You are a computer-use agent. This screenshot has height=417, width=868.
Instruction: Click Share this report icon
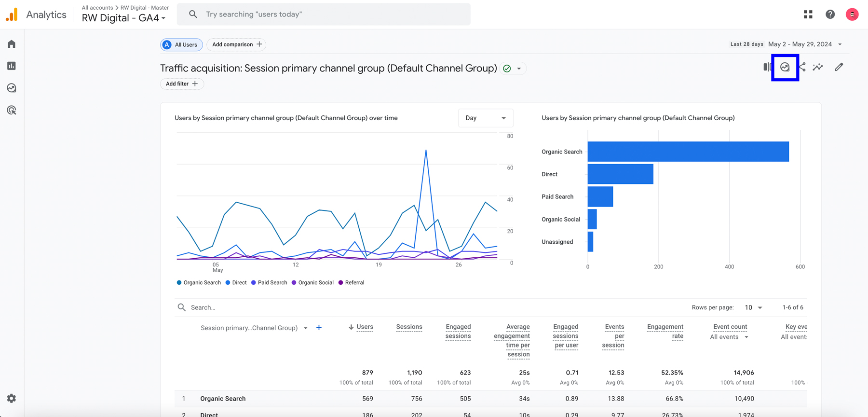[x=802, y=67]
